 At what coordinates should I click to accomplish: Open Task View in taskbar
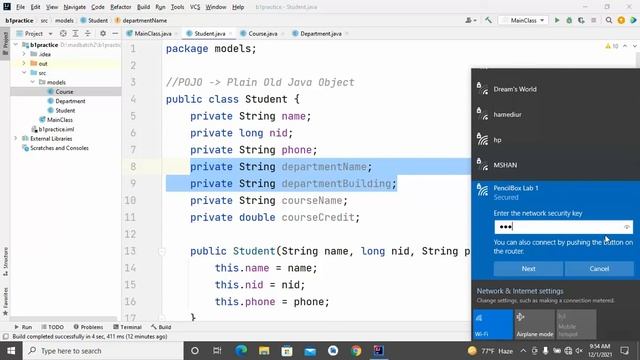(x=217, y=351)
